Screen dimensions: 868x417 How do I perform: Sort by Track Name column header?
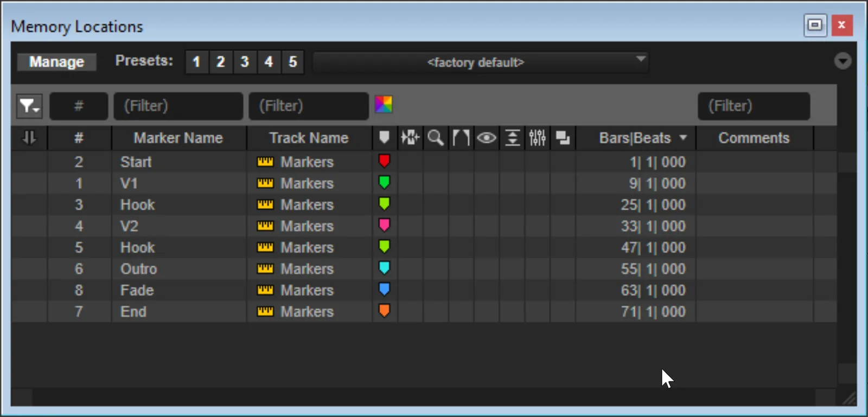point(309,138)
